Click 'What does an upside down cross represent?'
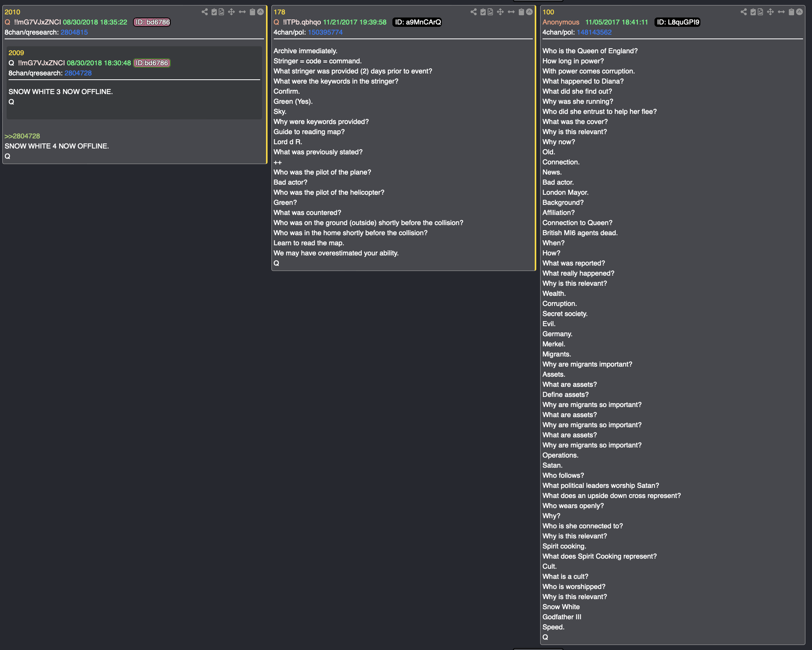This screenshot has width=812, height=650. pyautogui.click(x=612, y=496)
